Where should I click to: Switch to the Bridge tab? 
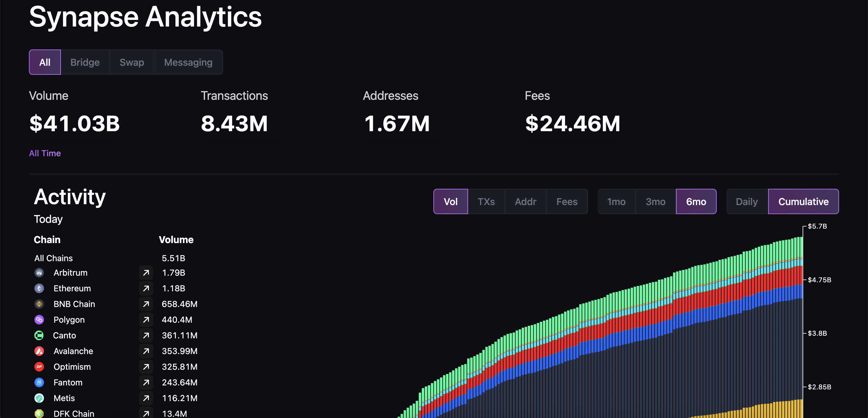coord(85,62)
